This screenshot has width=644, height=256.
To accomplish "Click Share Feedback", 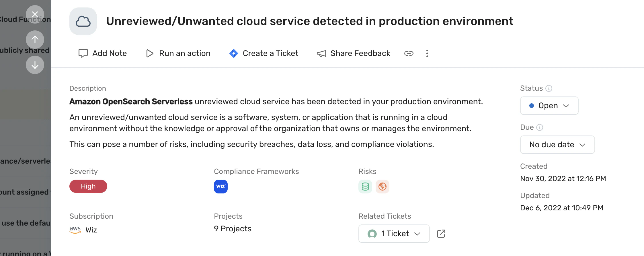I will click(353, 53).
